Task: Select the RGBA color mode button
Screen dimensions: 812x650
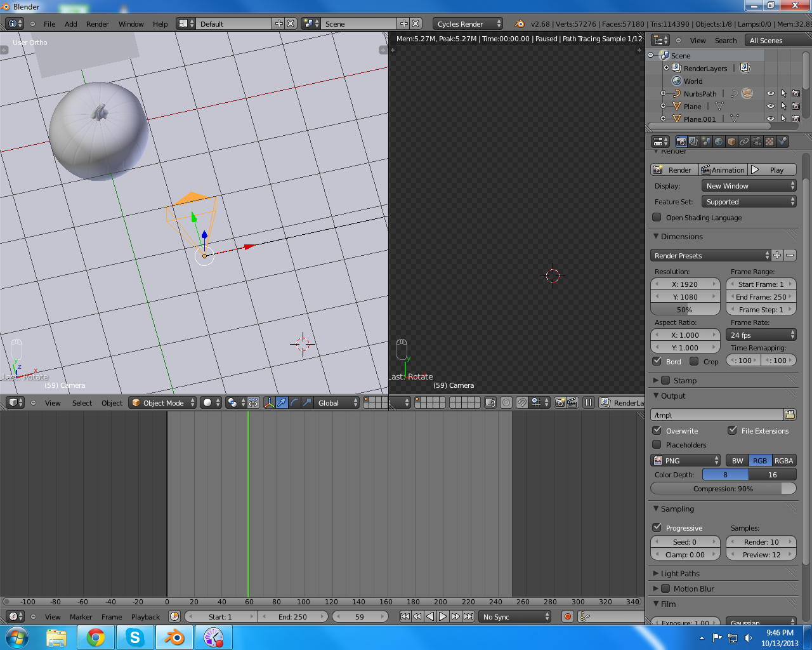Action: pyautogui.click(x=783, y=460)
